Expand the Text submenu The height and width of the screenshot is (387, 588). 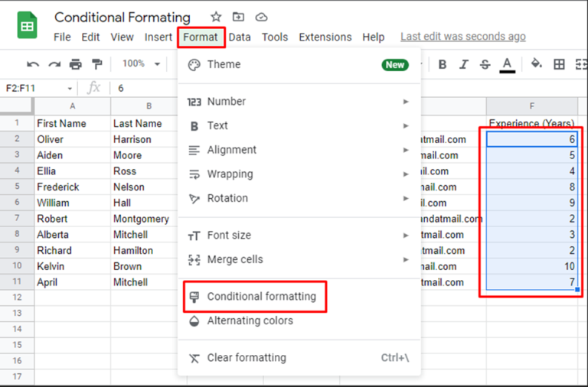point(299,125)
